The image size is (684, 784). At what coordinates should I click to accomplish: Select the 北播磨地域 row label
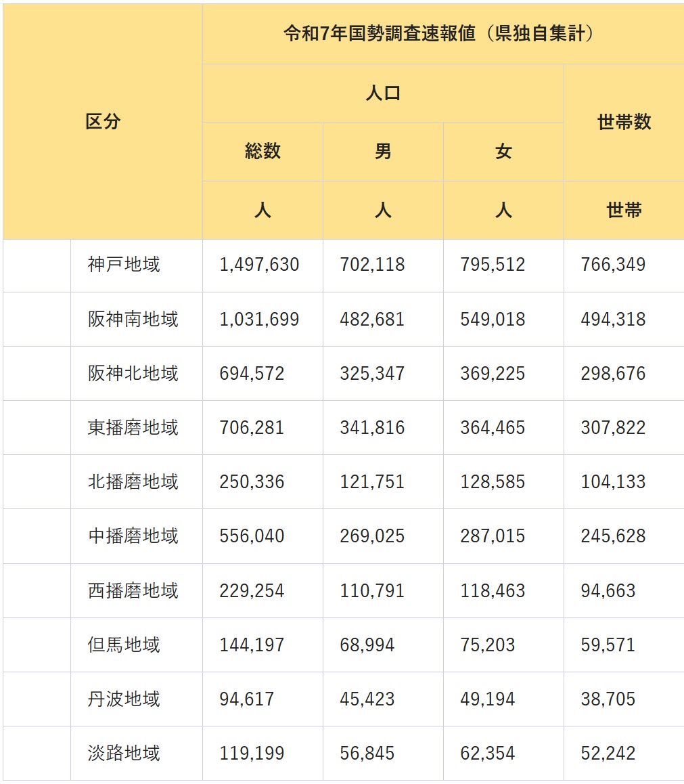pyautogui.click(x=133, y=481)
